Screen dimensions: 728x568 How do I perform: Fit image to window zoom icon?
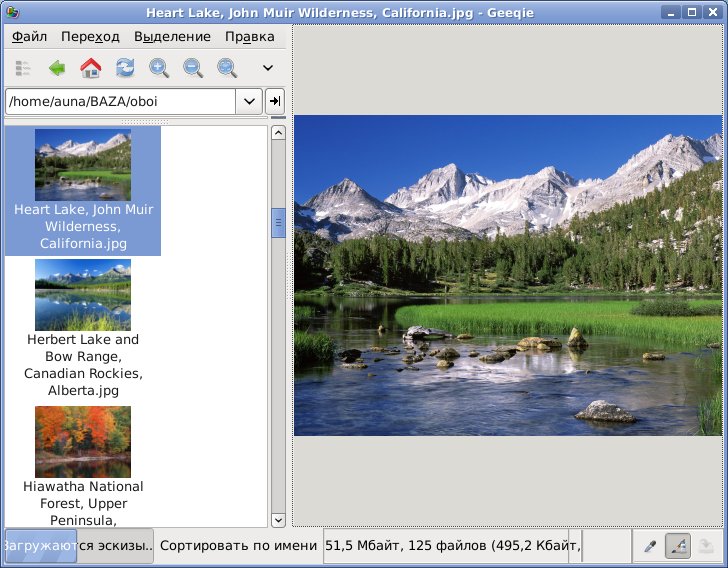point(227,68)
